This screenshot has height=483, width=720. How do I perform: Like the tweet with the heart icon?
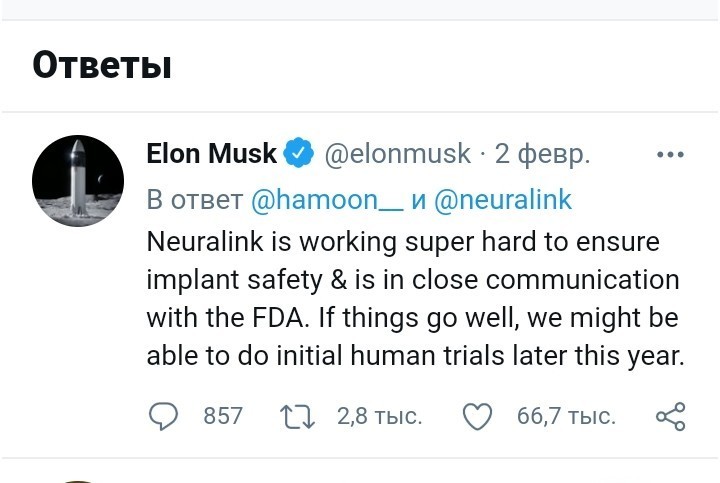478,415
